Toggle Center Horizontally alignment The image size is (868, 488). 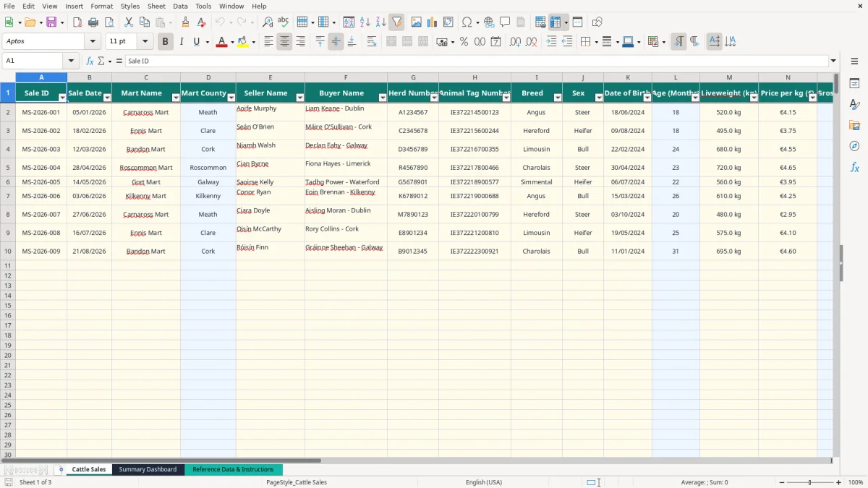tap(284, 42)
